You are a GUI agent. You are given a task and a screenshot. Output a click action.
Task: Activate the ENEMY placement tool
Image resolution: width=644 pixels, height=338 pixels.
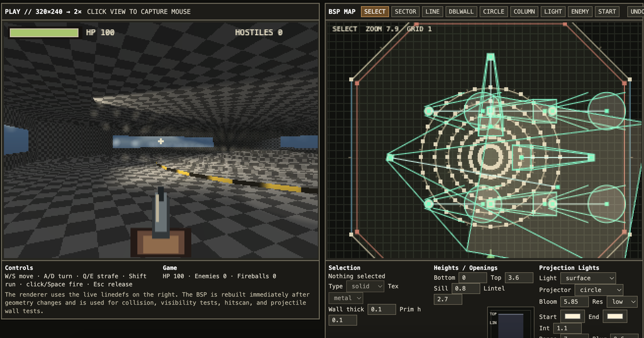point(580,11)
